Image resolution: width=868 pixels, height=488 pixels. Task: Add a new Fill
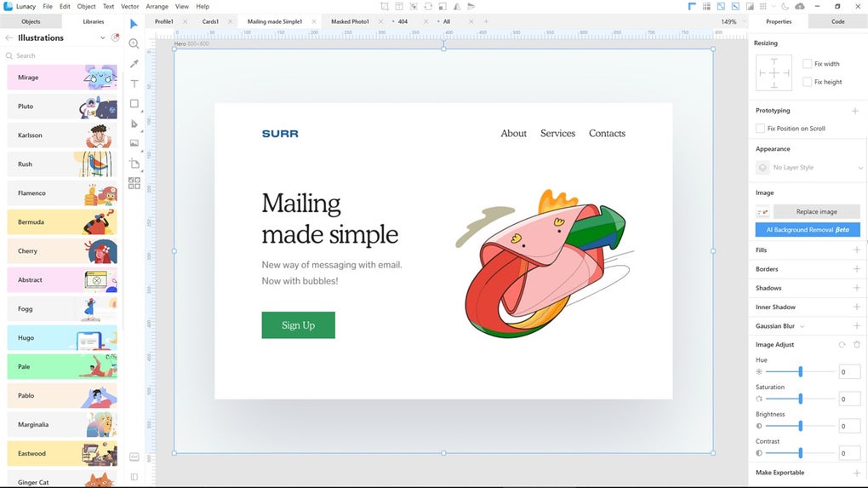(856, 250)
